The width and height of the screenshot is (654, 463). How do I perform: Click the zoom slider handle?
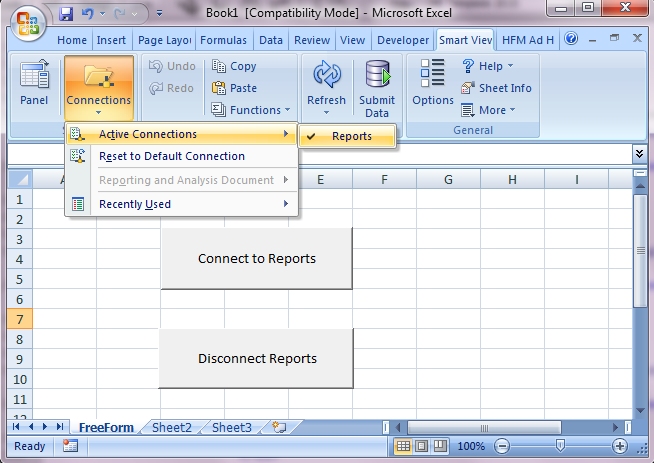pyautogui.click(x=561, y=446)
